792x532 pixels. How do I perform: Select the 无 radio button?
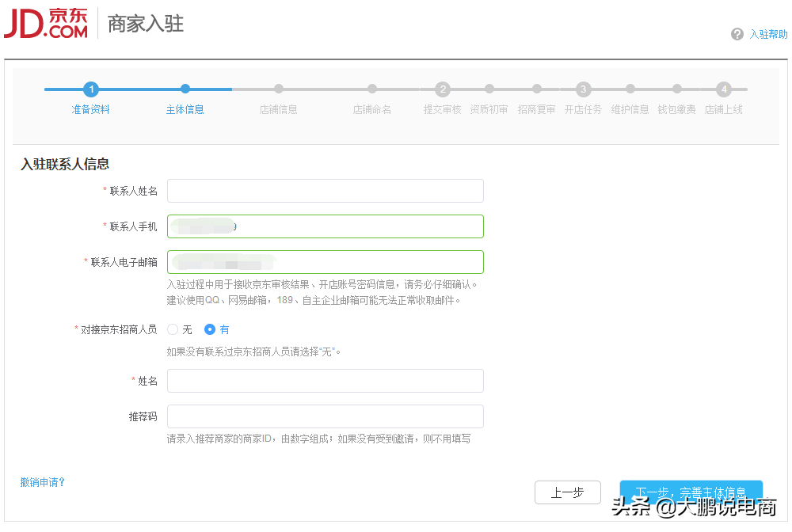(173, 329)
